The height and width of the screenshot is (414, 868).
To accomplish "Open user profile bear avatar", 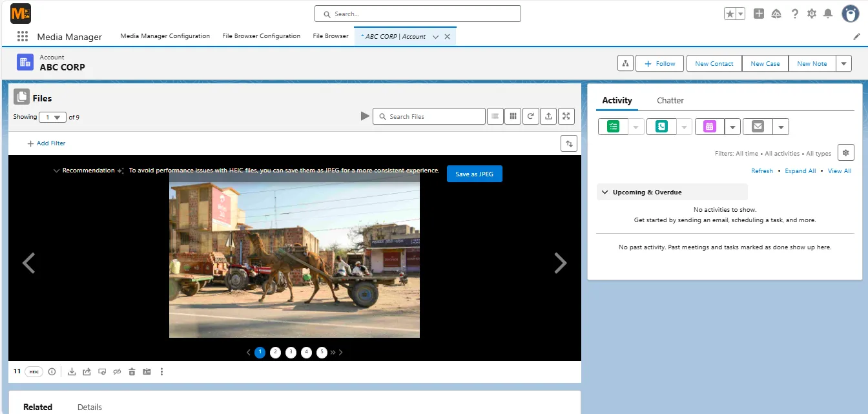I will (851, 14).
